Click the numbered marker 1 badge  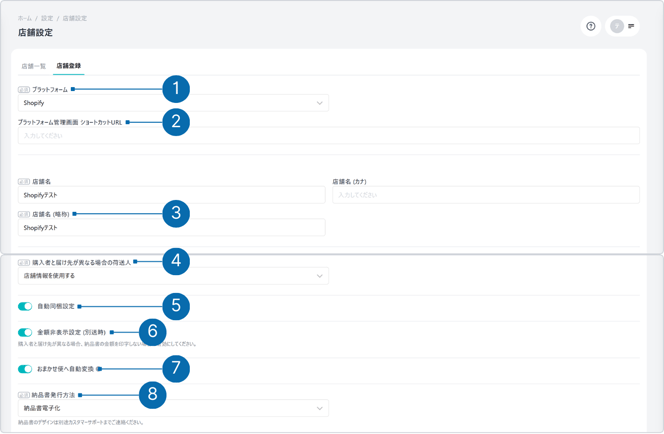point(176,89)
